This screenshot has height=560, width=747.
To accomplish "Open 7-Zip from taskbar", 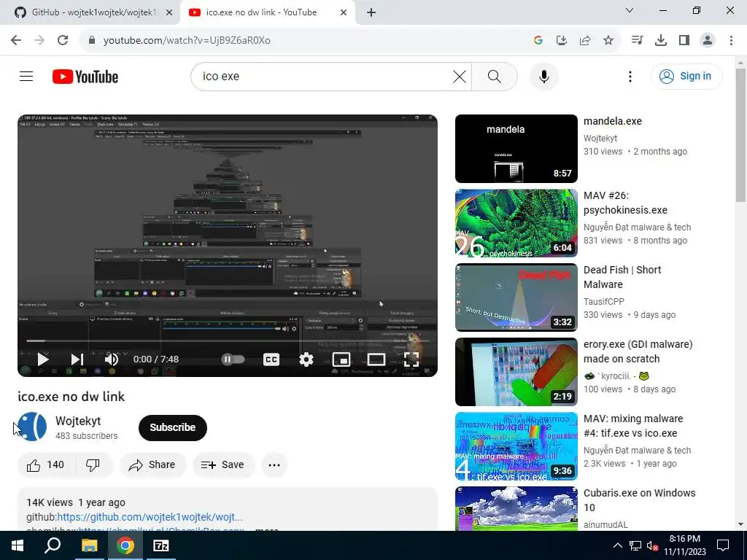I will pyautogui.click(x=161, y=545).
